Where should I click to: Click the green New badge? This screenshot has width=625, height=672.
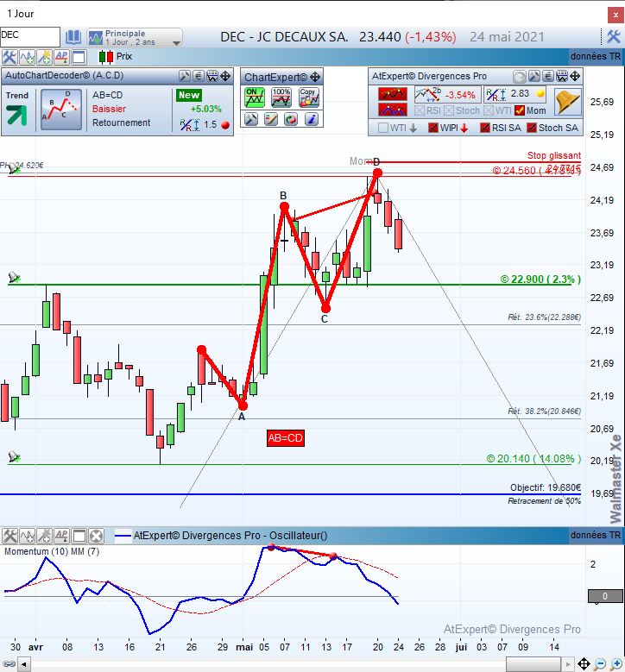(189, 95)
